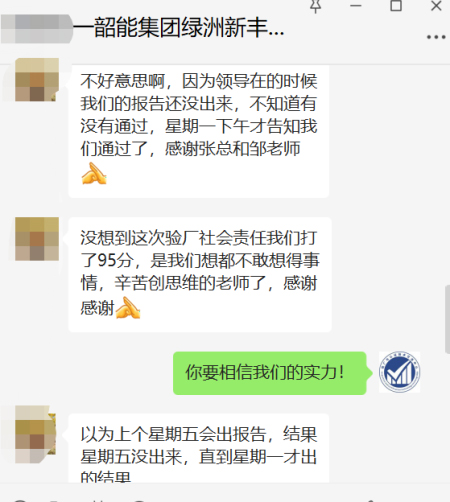Click the blue checkmark logo avatar

pos(399,372)
